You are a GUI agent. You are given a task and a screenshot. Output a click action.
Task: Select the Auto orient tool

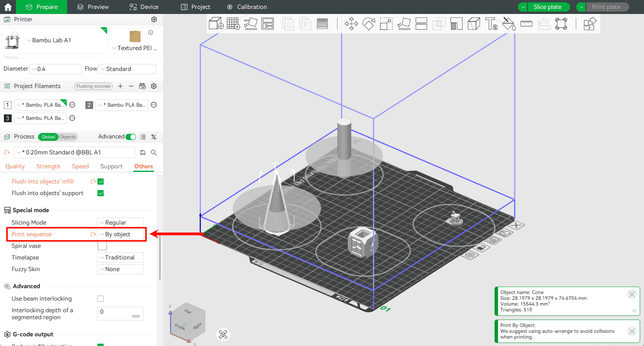click(x=250, y=24)
